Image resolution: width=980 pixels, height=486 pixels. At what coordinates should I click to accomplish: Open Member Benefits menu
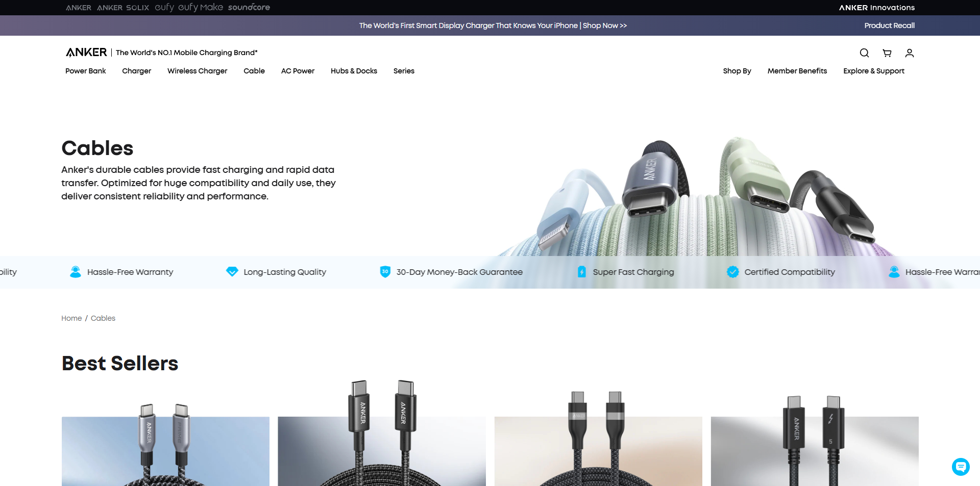[797, 71]
